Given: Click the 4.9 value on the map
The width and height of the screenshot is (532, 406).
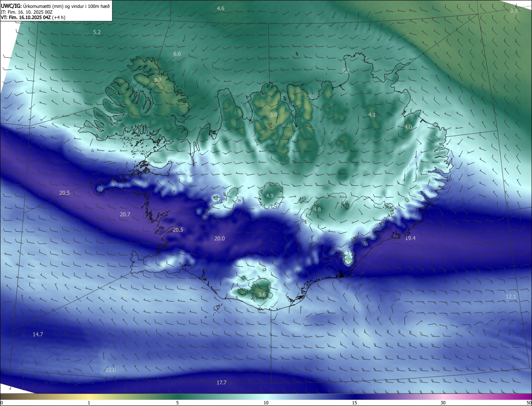Looking at the screenshot, I should point(270,196).
